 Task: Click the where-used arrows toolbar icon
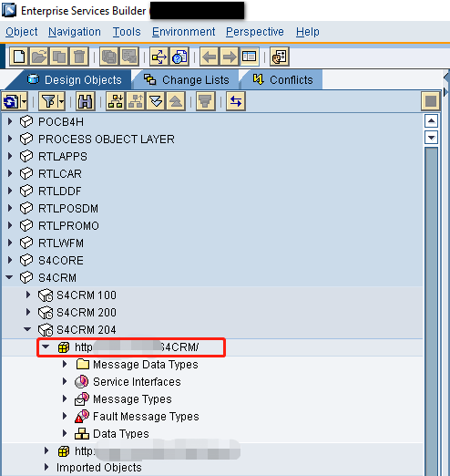click(159, 57)
